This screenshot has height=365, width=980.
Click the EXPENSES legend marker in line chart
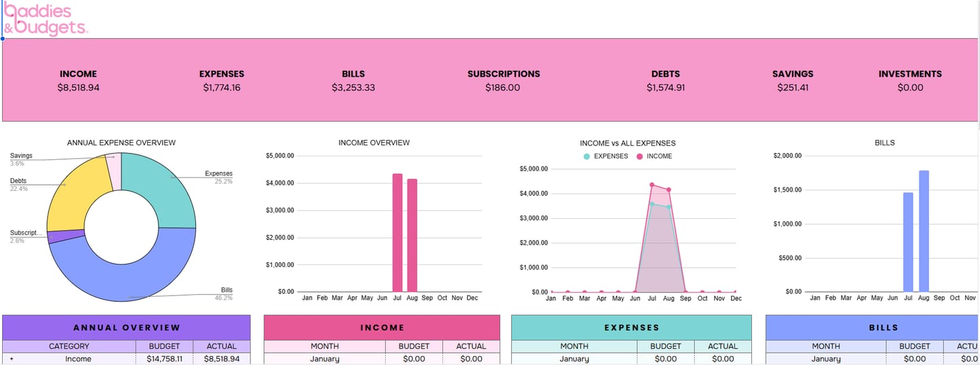pyautogui.click(x=587, y=156)
